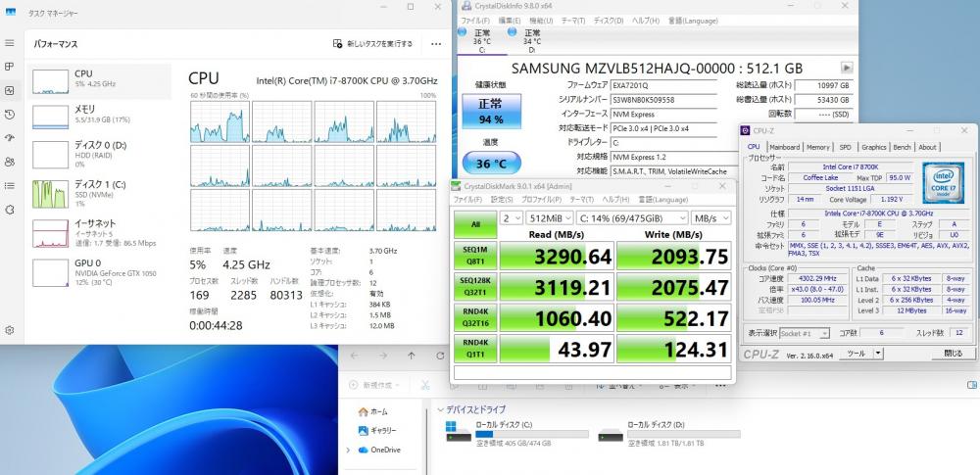Select GPU 0 performance entry
This screenshot has width=980, height=475.
pos(99,272)
